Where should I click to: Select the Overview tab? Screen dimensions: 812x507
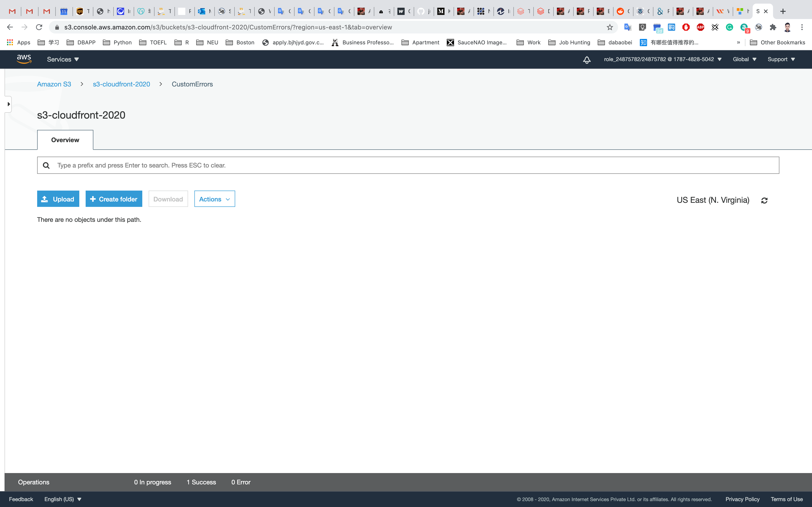(x=65, y=140)
